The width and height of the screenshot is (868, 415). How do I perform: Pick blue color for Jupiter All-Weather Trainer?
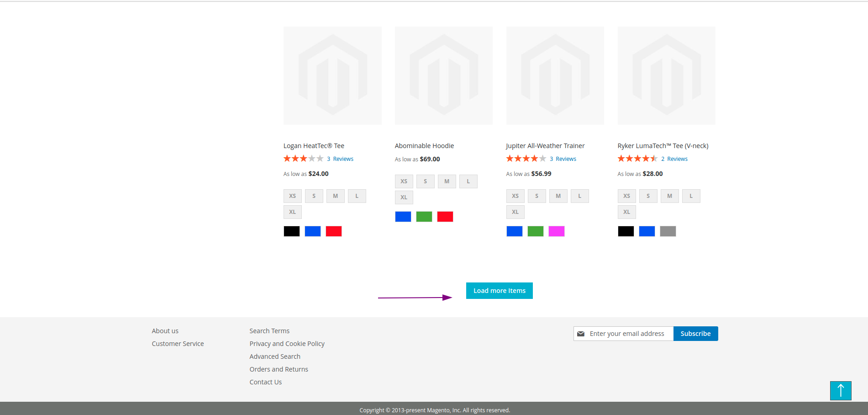[515, 231]
